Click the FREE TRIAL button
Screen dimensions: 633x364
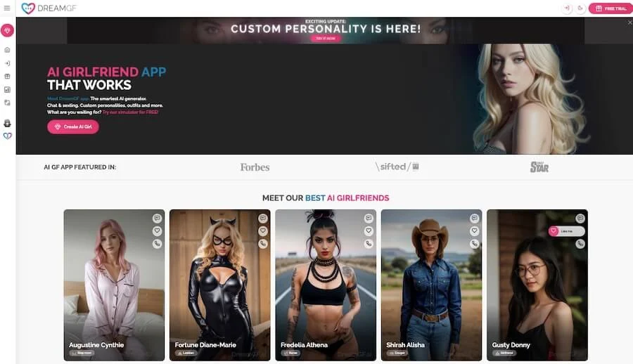point(610,8)
